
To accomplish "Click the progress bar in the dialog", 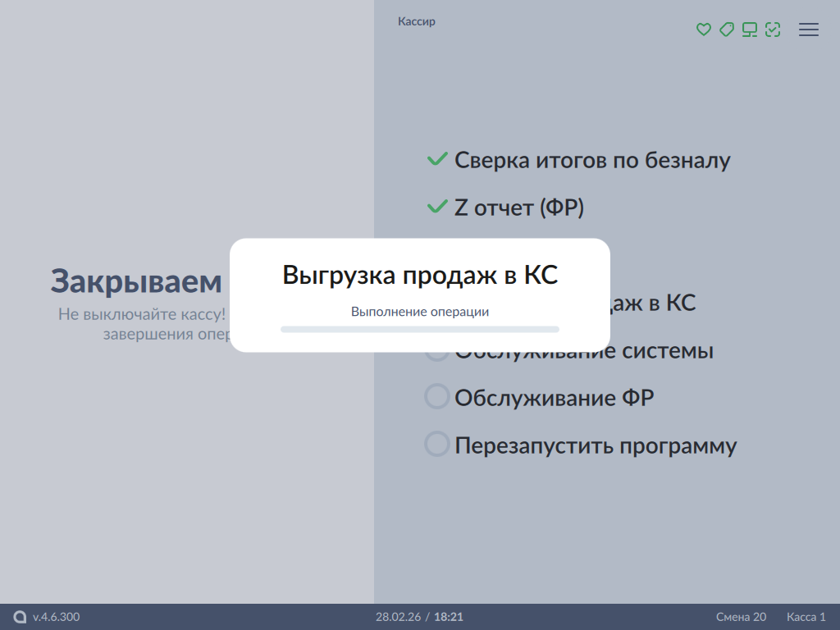I will tap(420, 329).
